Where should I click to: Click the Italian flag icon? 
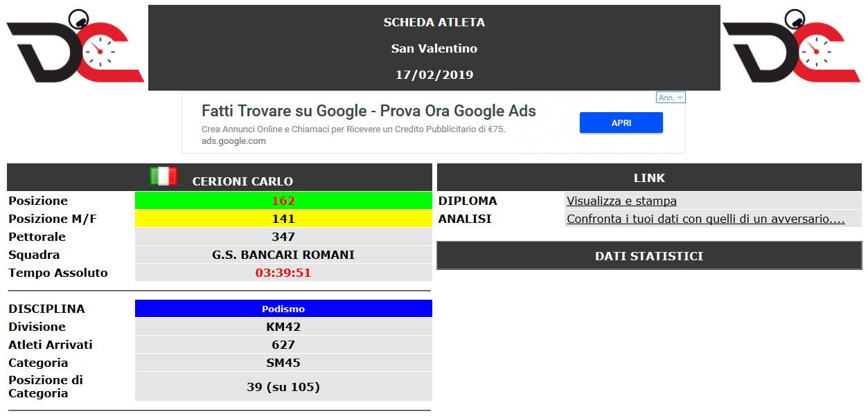coord(163,176)
